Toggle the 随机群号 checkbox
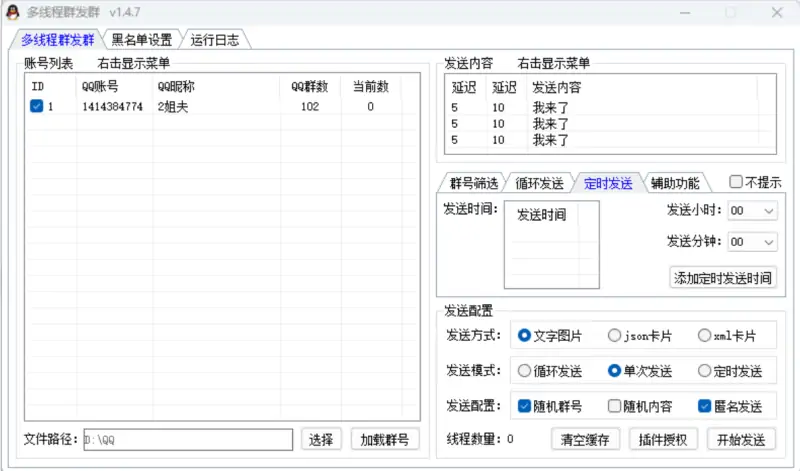The width and height of the screenshot is (800, 471). tap(525, 406)
